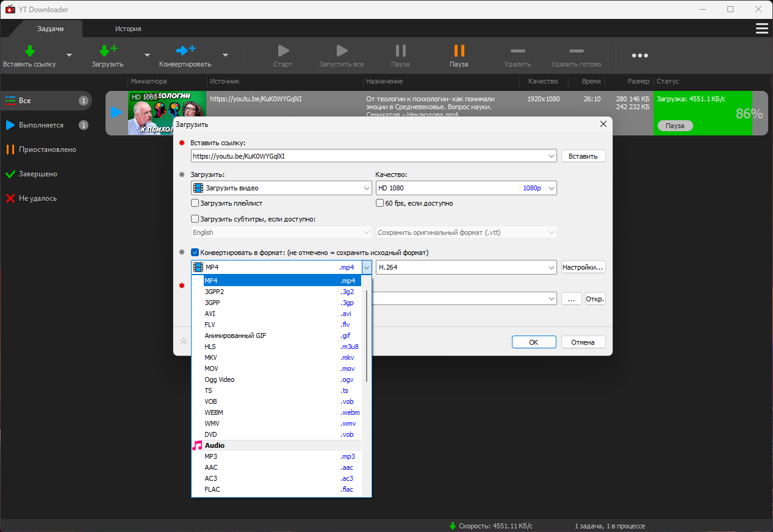Select the Не удалось sidebar filter
This screenshot has width=773, height=532.
[x=46, y=198]
